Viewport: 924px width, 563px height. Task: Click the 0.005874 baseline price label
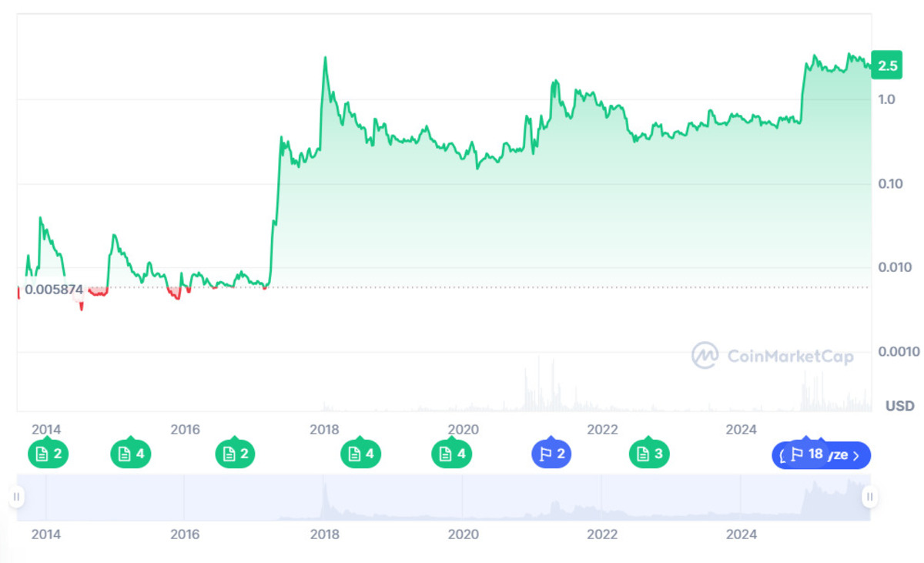click(x=53, y=290)
